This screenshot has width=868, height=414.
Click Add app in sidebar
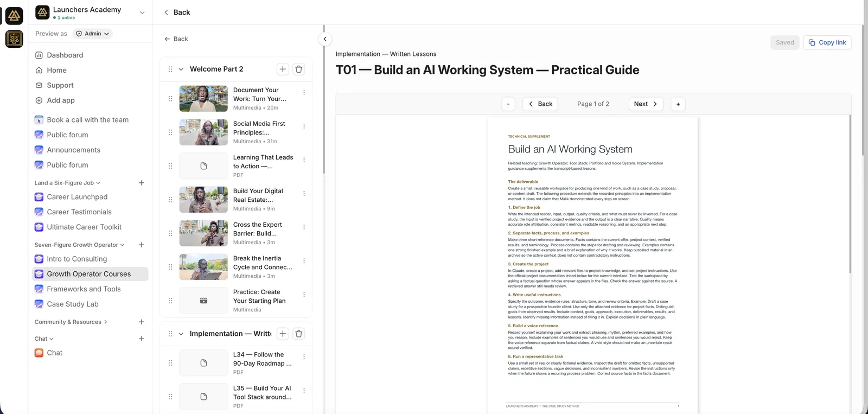point(60,100)
